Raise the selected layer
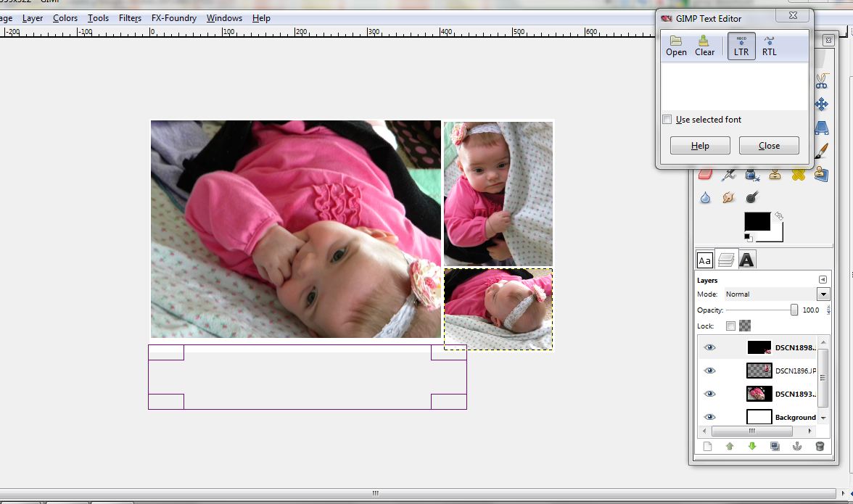The height and width of the screenshot is (504, 853). coord(730,447)
